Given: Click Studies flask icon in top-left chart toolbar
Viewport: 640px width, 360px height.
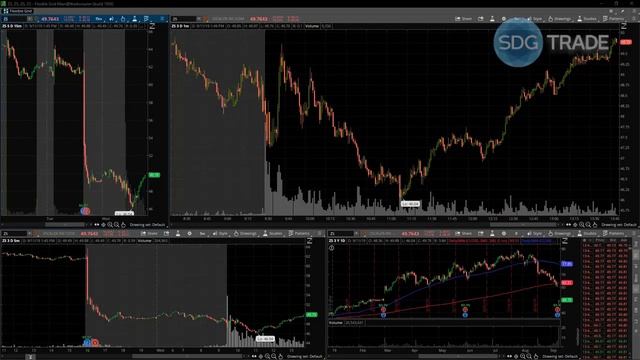Looking at the screenshot, I should [135, 19].
